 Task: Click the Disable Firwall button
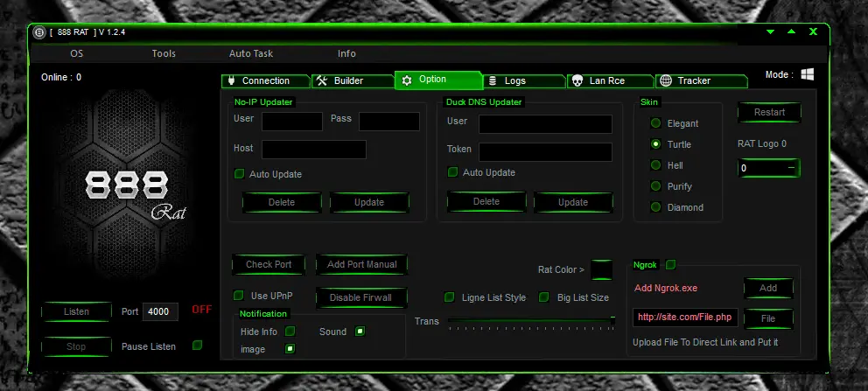tap(360, 297)
